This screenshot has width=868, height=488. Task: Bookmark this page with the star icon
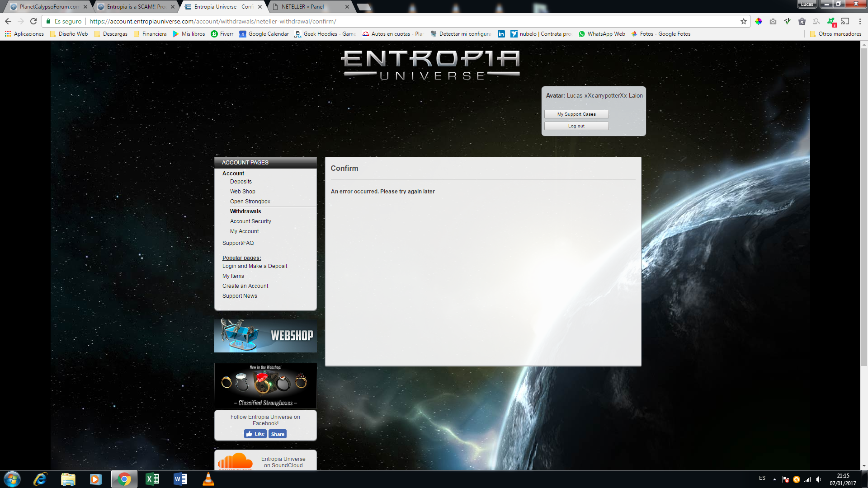[x=743, y=21]
